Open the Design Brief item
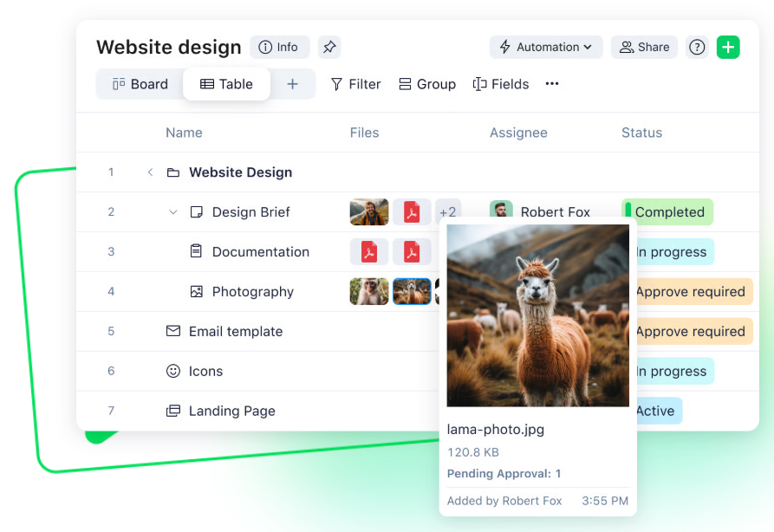774x532 pixels. [x=250, y=212]
